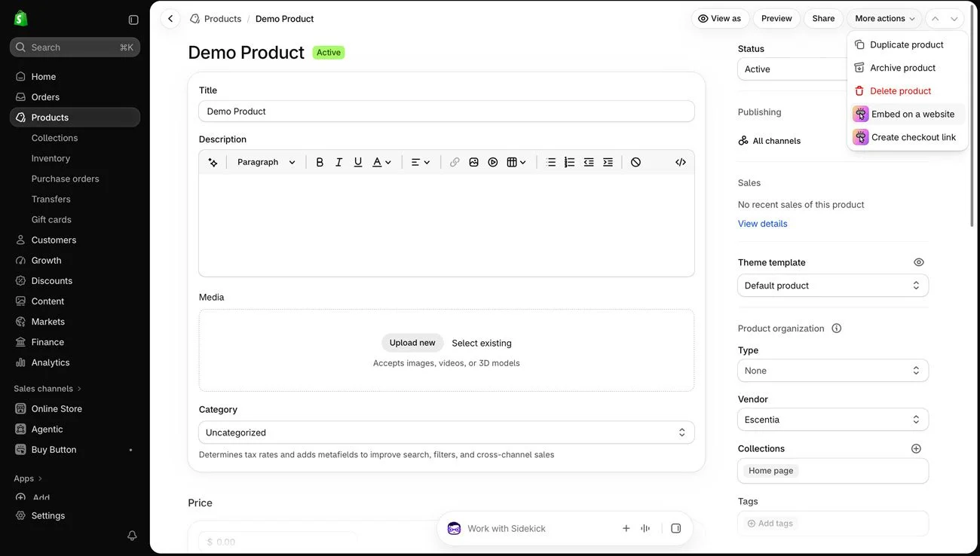Focus the product Title input field
Image resolution: width=980 pixels, height=556 pixels.
(x=446, y=112)
